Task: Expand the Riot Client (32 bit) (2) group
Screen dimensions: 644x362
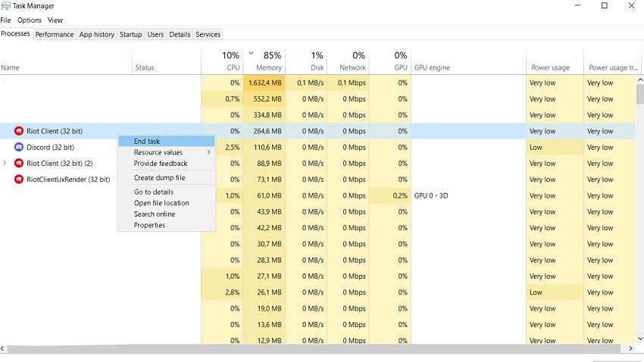Action: (5, 163)
